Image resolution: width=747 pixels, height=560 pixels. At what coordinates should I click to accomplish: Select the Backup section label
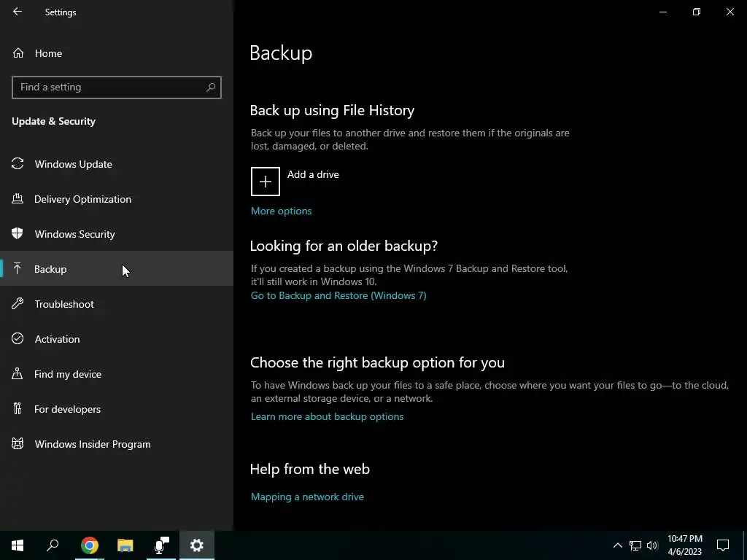tap(50, 269)
